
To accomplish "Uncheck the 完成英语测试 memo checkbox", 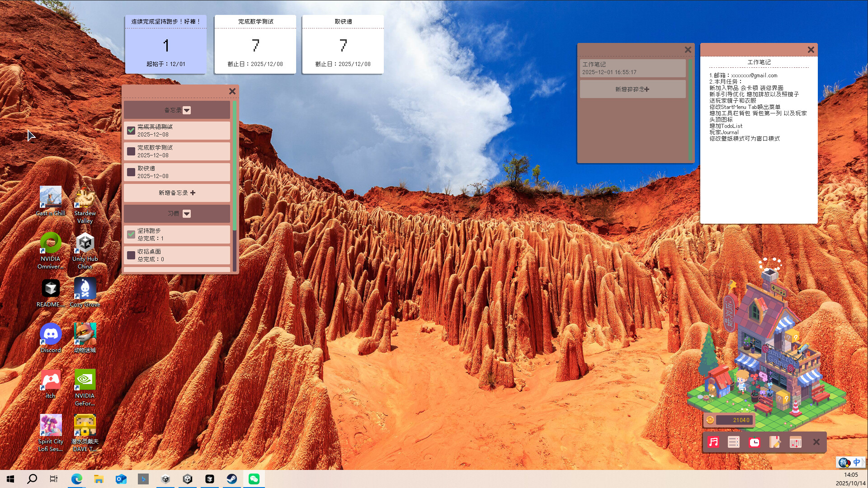I will (131, 131).
